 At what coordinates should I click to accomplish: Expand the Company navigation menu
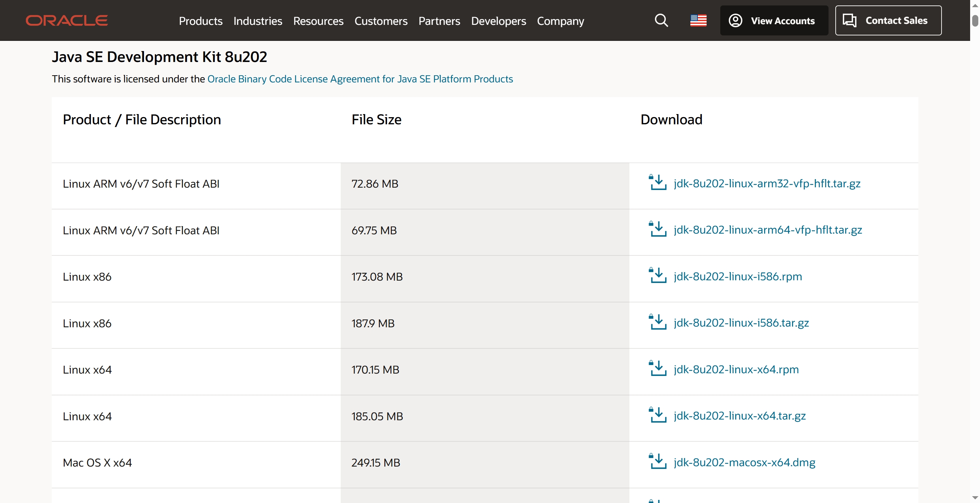pos(560,21)
